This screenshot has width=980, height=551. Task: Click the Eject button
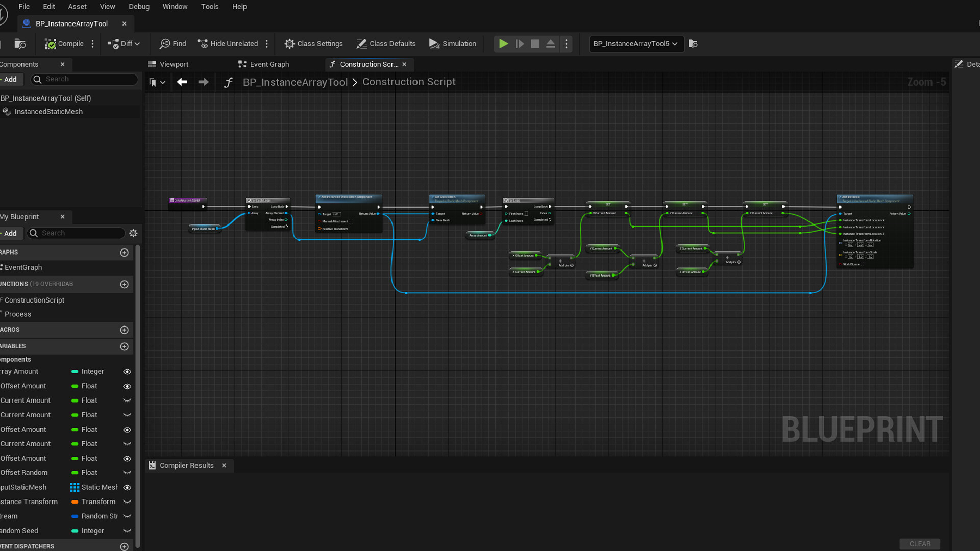tap(551, 44)
